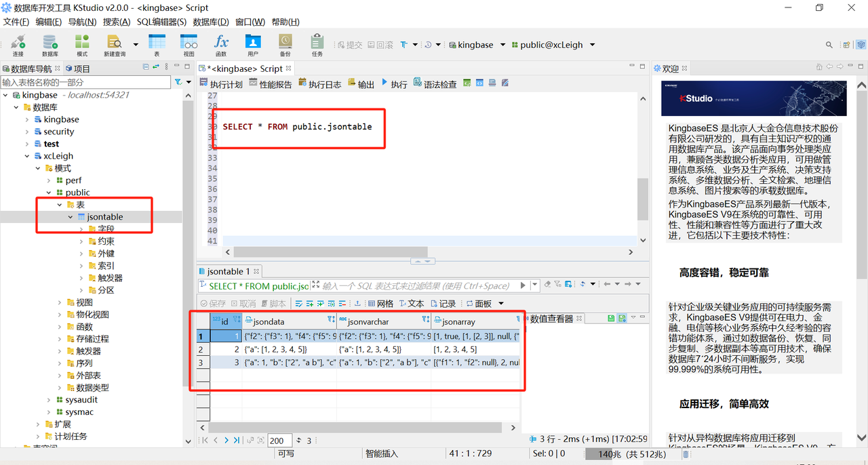The height and width of the screenshot is (465, 868).
Task: Click the navigator filter funnel icon
Action: [178, 82]
